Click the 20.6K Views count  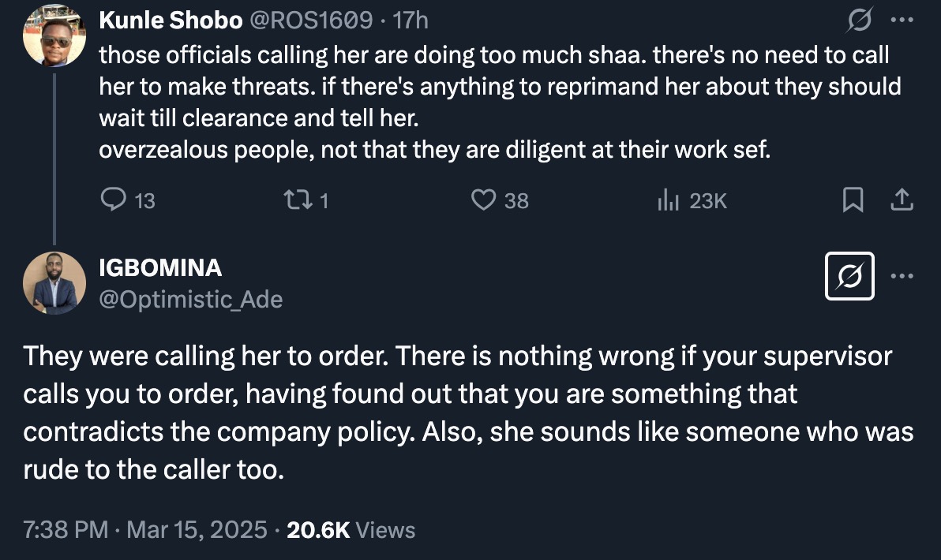coord(351,529)
